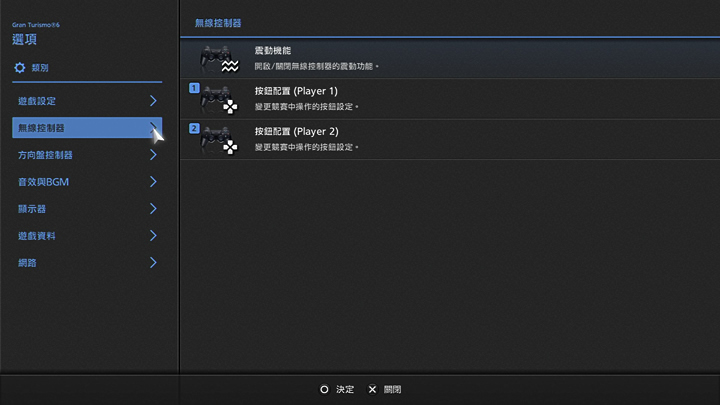Click the Player 2 controller icon
Viewport: 720px width, 405px height.
click(219, 139)
